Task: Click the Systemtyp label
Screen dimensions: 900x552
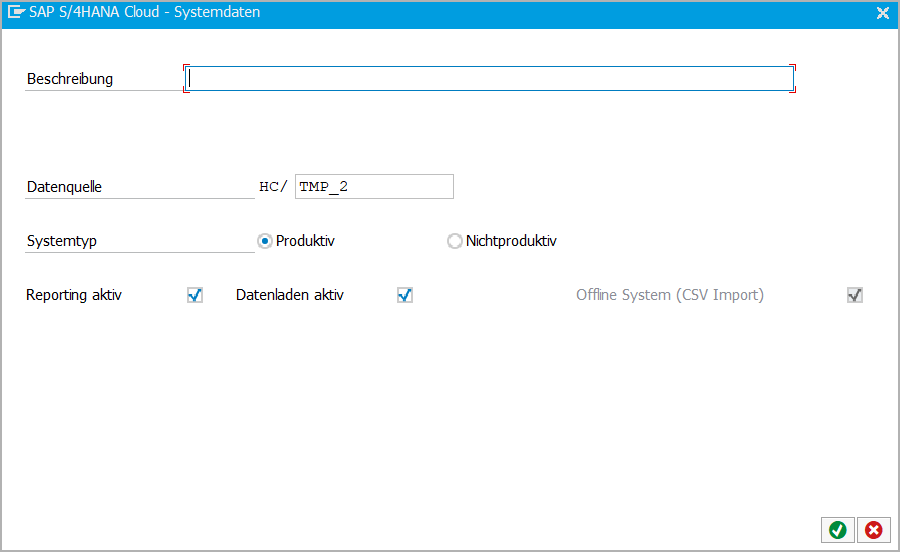Action: 61,241
